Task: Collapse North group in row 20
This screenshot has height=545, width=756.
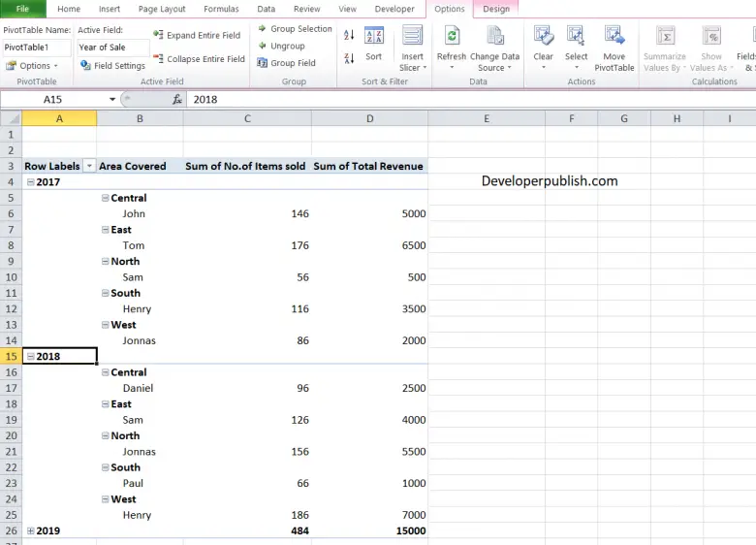Action: pos(105,435)
